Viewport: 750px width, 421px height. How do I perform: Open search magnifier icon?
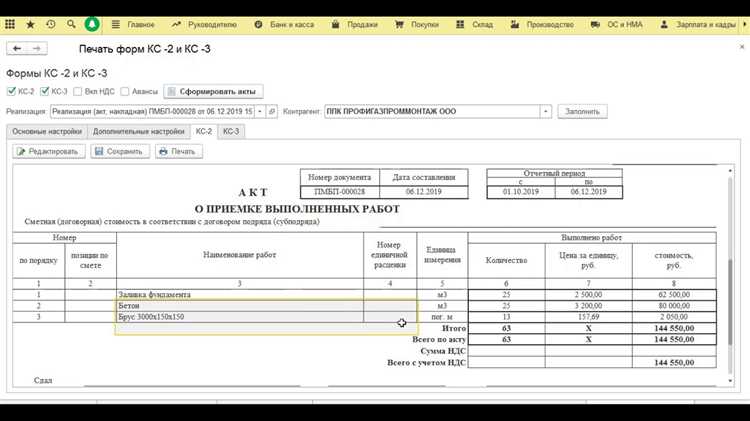71,24
